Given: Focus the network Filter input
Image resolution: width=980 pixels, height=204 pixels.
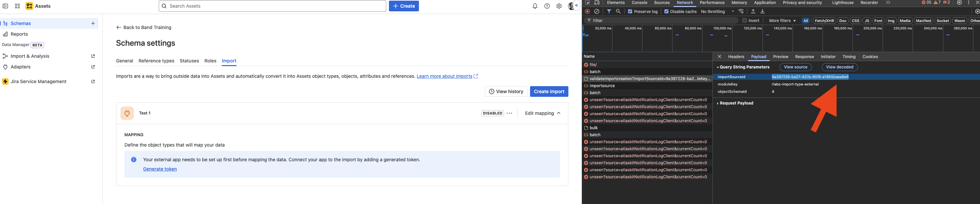Looking at the screenshot, I should coord(661,21).
